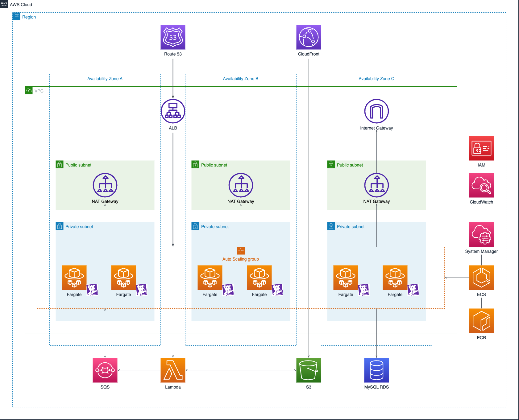Viewport: 519px width, 420px height.
Task: Click the Region flag icon
Action: point(16,16)
